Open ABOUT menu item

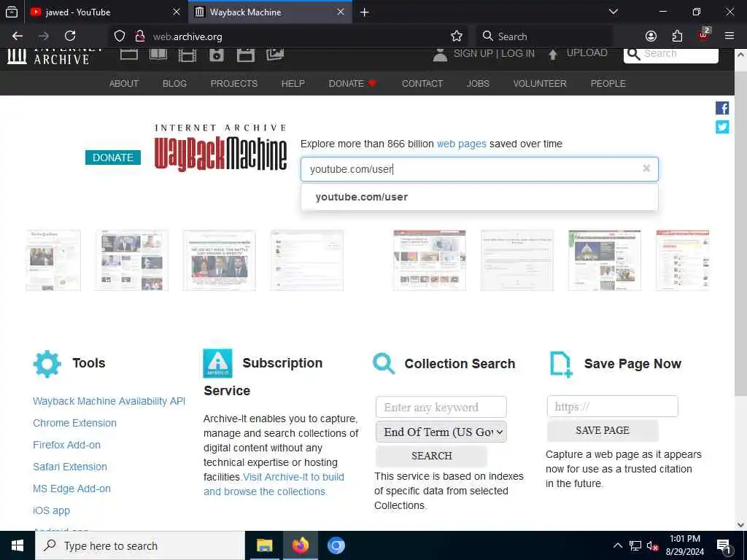point(124,84)
